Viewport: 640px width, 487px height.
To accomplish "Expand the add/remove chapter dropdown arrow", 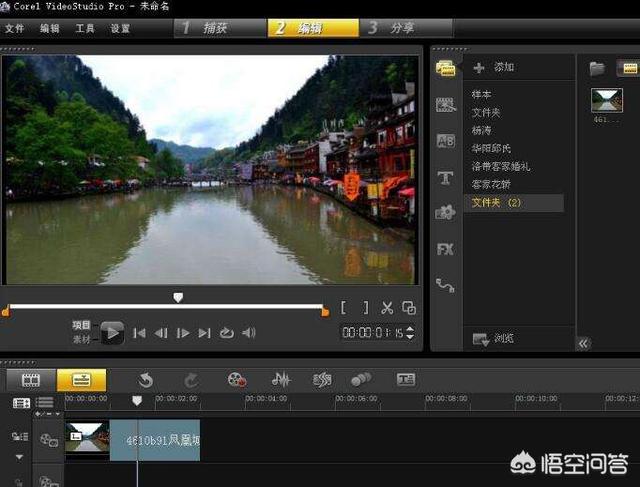I will point(58,414).
